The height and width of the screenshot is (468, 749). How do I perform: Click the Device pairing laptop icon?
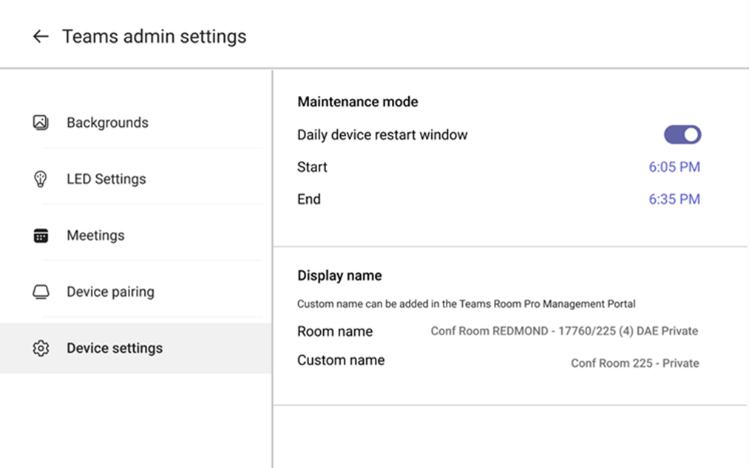click(x=41, y=292)
